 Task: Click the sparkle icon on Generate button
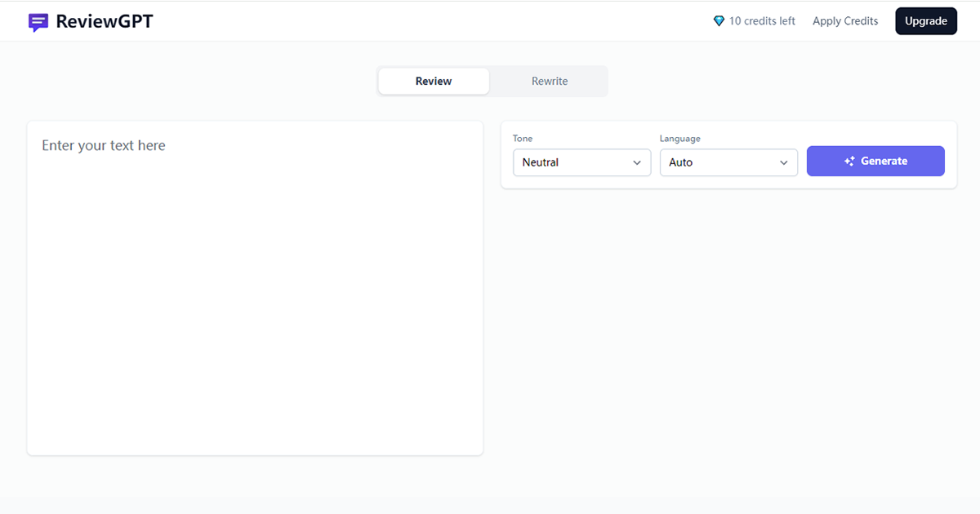[850, 162]
